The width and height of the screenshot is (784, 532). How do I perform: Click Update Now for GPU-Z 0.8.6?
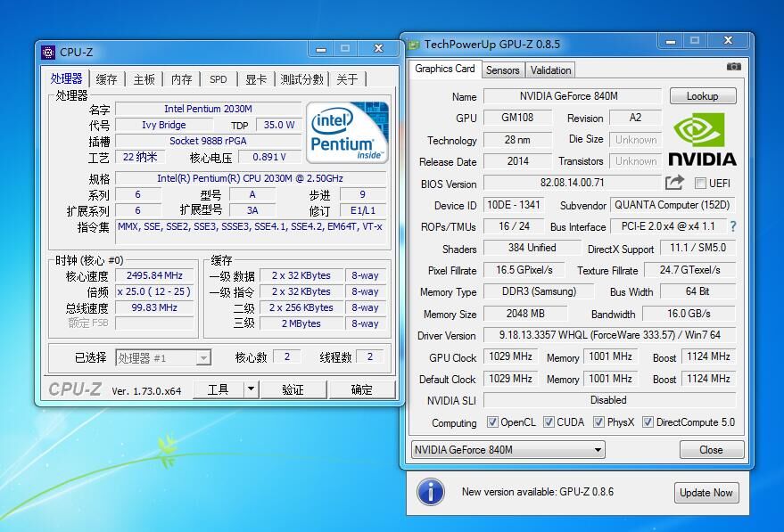(706, 492)
